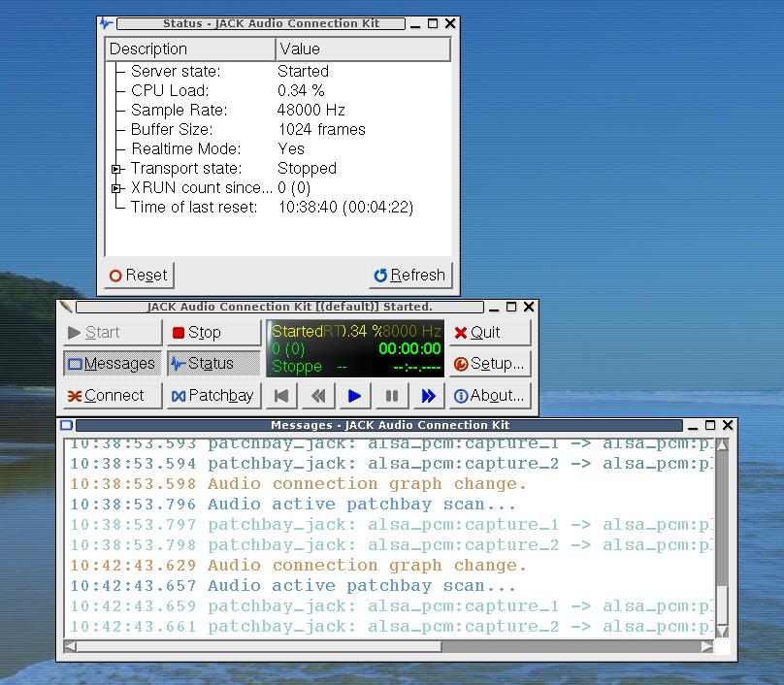This screenshot has height=685, width=784.
Task: Click the Messages horizontal scrollbar thumb
Action: [259, 646]
